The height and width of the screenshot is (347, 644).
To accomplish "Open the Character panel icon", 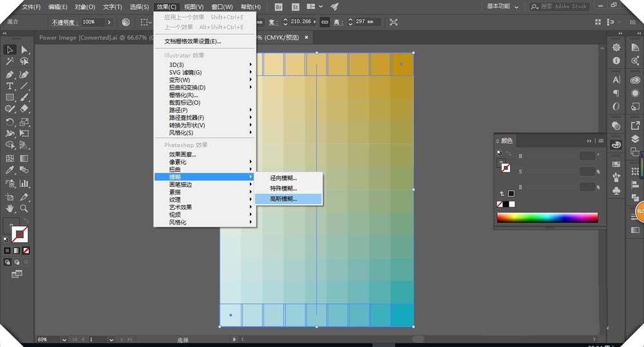I will click(616, 80).
